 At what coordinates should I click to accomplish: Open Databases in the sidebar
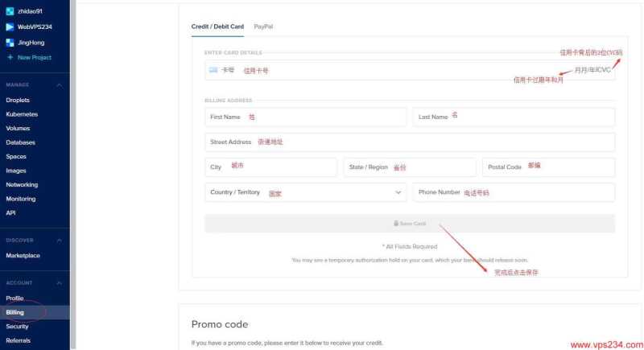coord(21,142)
